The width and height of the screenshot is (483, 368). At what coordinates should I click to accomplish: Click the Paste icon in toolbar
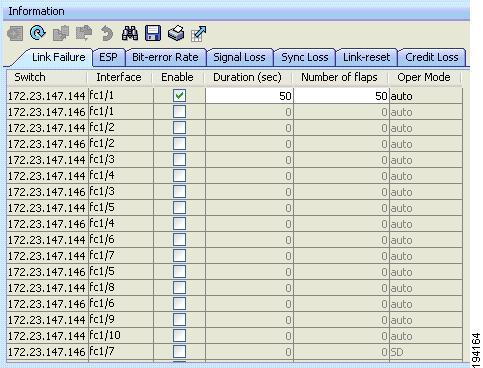pos(84,34)
